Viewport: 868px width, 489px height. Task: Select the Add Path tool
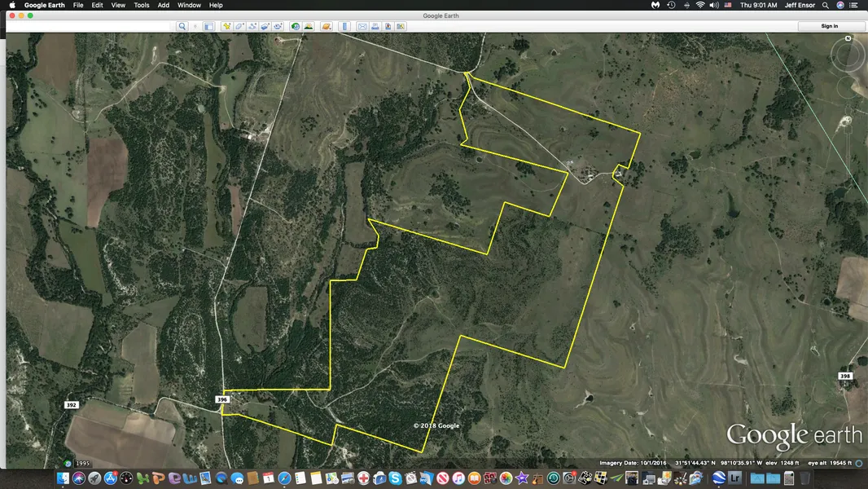pyautogui.click(x=252, y=26)
